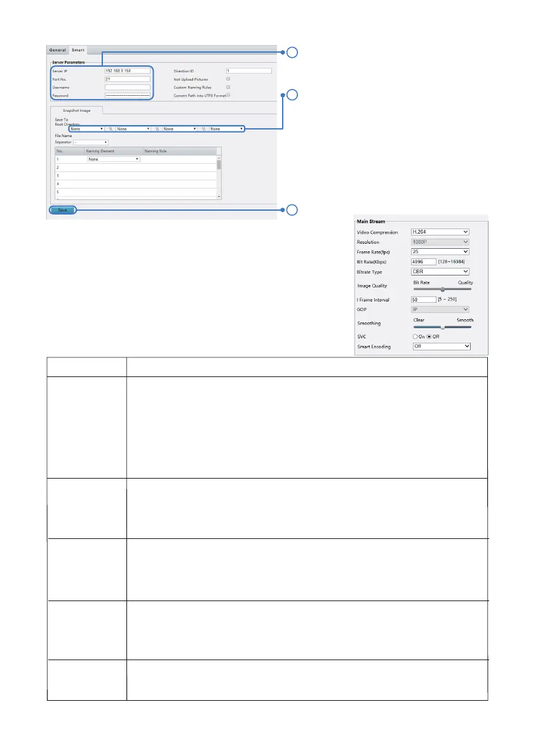Open the first Root Directory dropdown
The image size is (533, 756).
click(87, 129)
